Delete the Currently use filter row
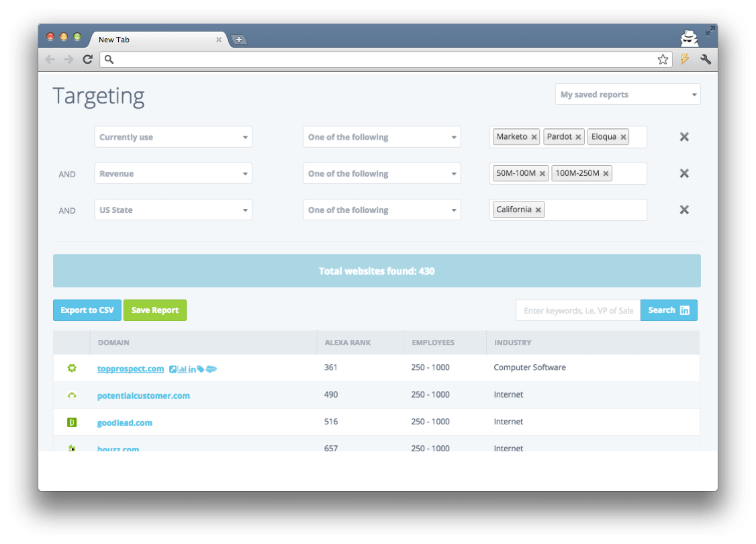 tap(684, 137)
